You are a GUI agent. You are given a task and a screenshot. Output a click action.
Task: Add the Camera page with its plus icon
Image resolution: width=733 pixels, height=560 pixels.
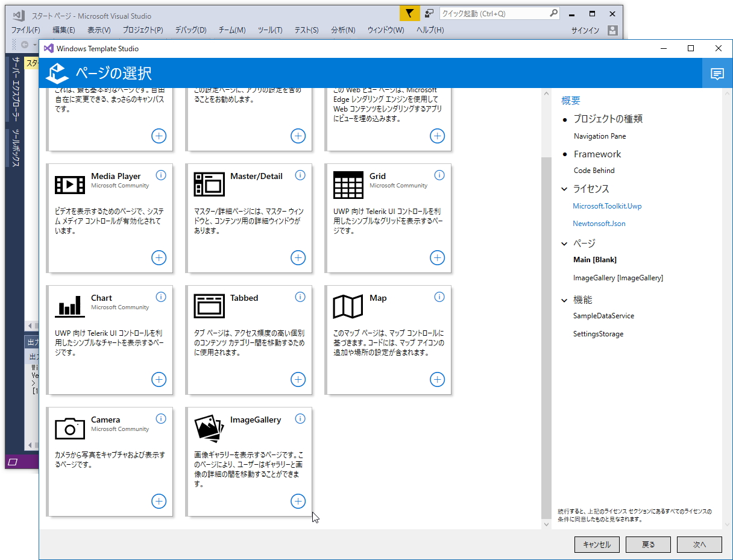159,501
